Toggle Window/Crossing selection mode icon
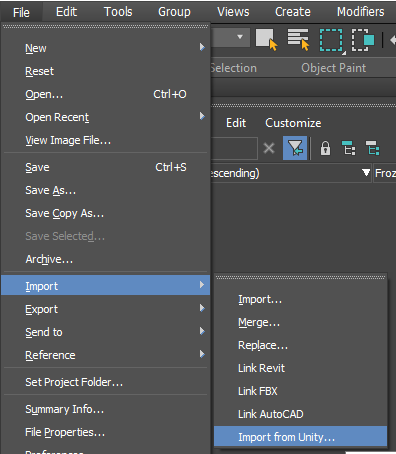This screenshot has height=454, width=396. click(363, 40)
